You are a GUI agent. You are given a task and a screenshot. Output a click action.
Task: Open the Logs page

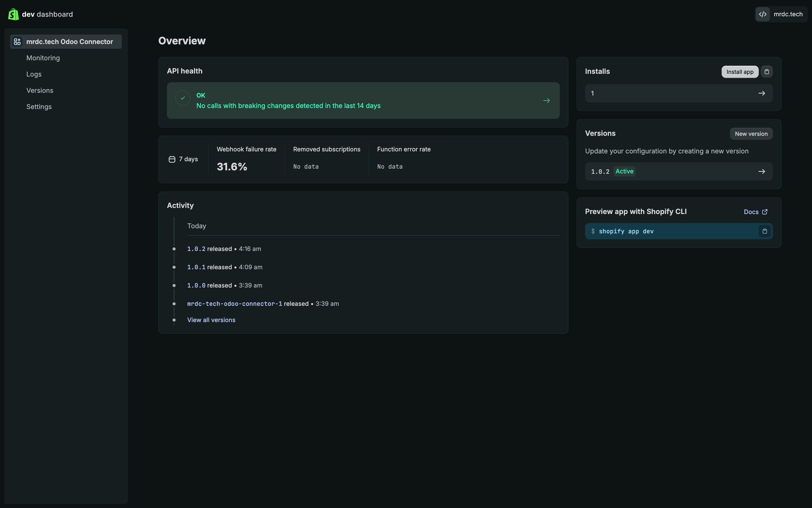[34, 74]
